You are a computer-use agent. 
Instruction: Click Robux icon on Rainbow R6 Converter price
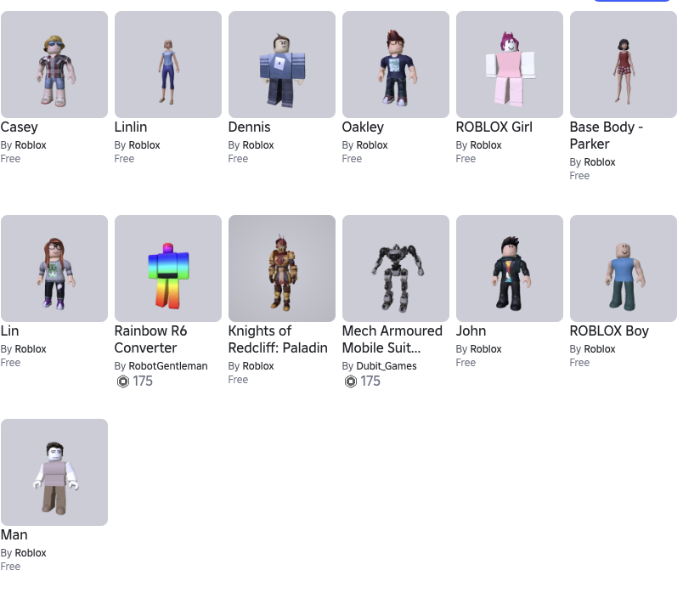(x=123, y=381)
